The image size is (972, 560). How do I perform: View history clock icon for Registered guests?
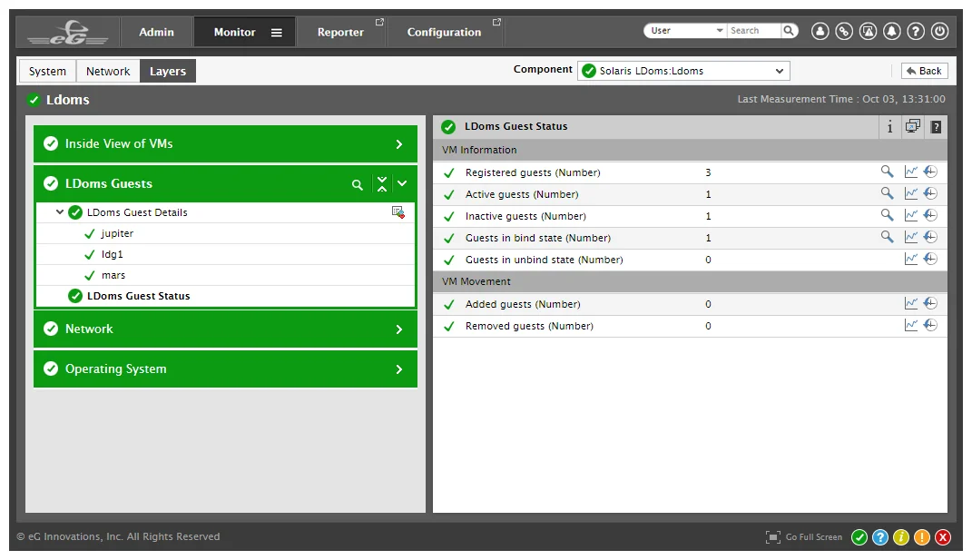pyautogui.click(x=930, y=172)
